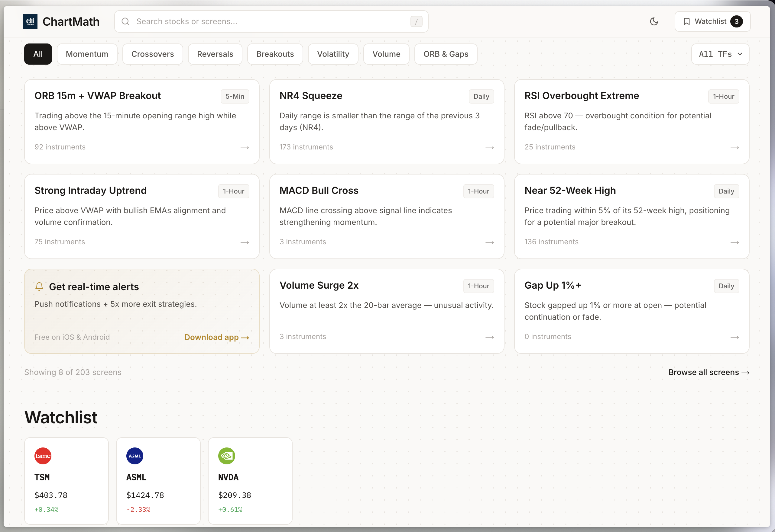Open Volume Surge 2x results with the arrow icon
The height and width of the screenshot is (532, 775).
(x=489, y=337)
